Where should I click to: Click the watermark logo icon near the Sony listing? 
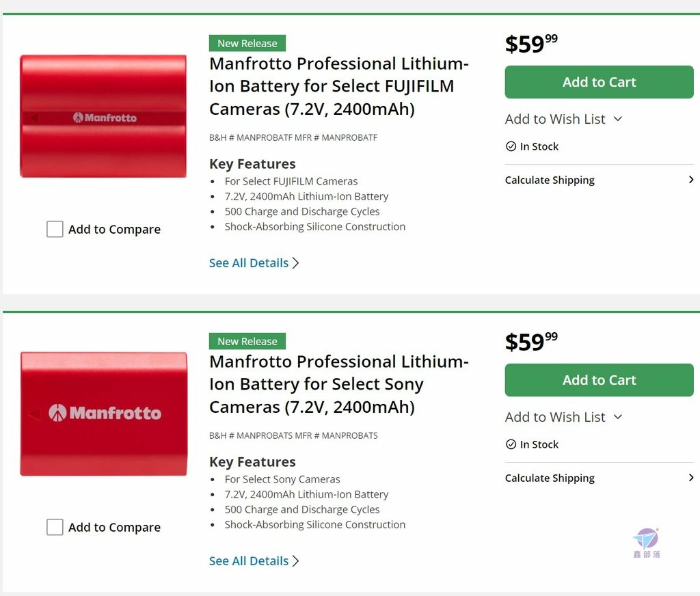point(647,543)
